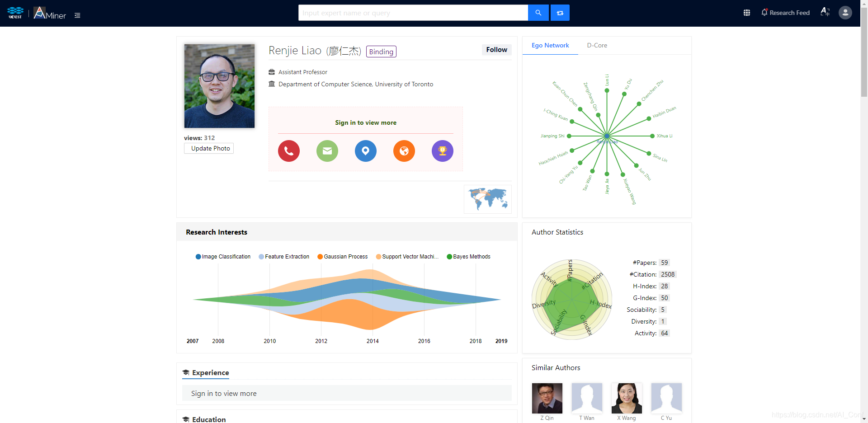Click the Jun Zhu node in ego network

pyautogui.click(x=636, y=165)
